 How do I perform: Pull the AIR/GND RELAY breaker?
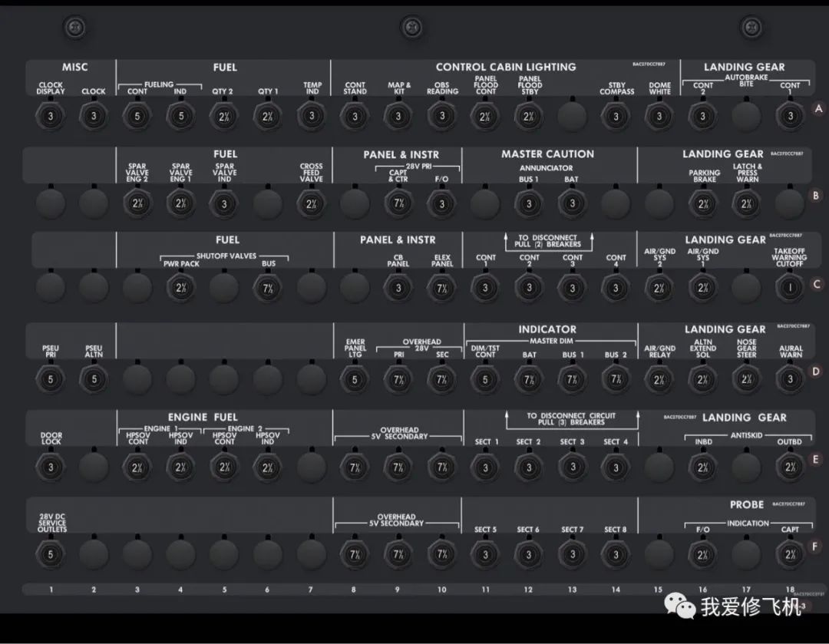(659, 378)
